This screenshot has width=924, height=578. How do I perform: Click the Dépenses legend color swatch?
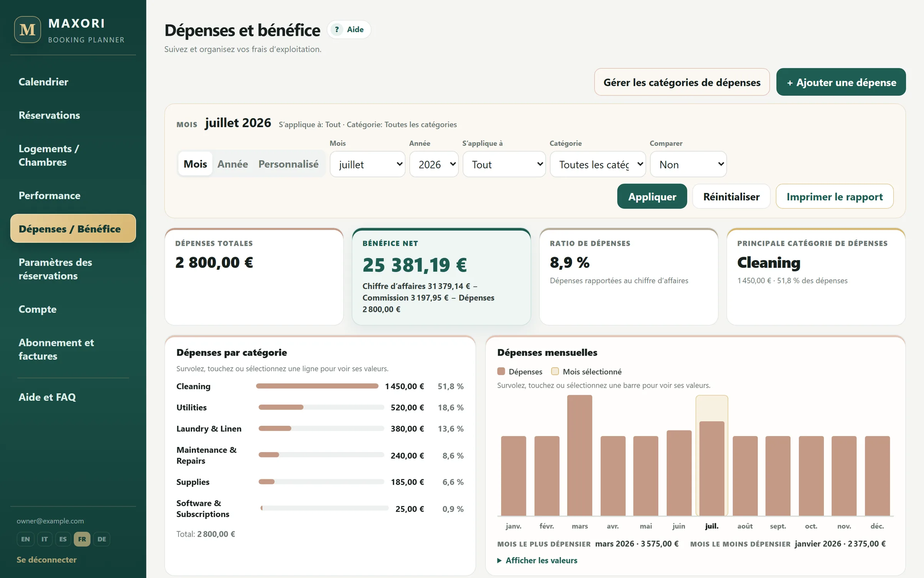coord(501,371)
